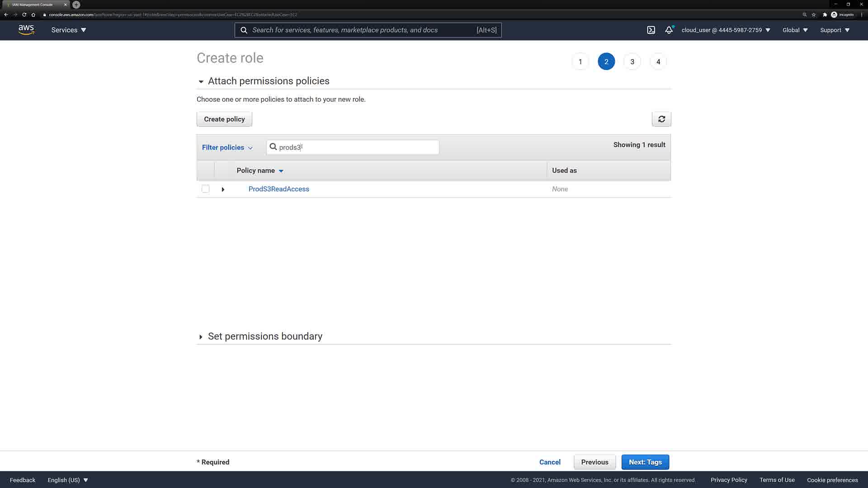This screenshot has height=488, width=868.
Task: Open the Services menu
Action: tap(68, 30)
